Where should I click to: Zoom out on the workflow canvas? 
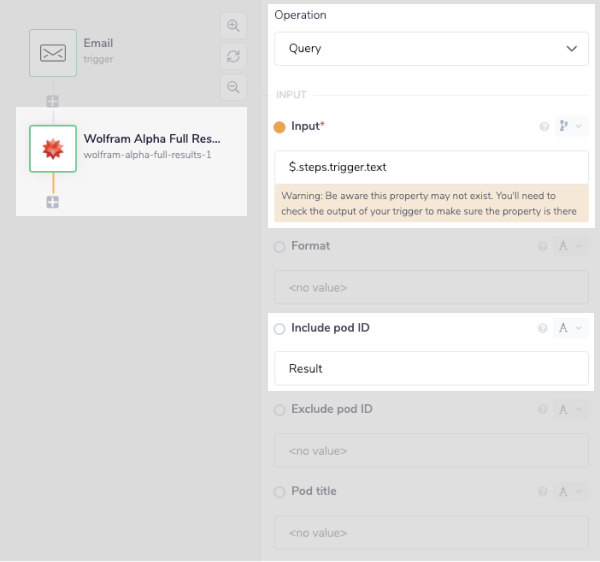click(233, 87)
